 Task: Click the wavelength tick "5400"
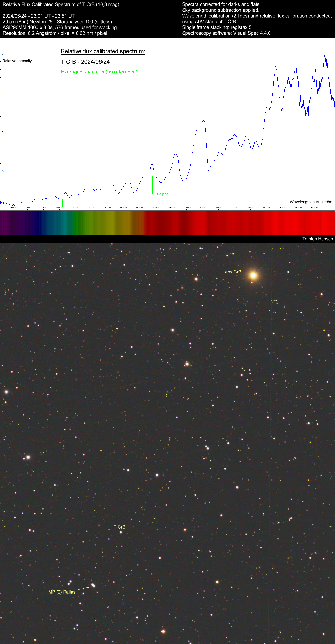[92, 208]
